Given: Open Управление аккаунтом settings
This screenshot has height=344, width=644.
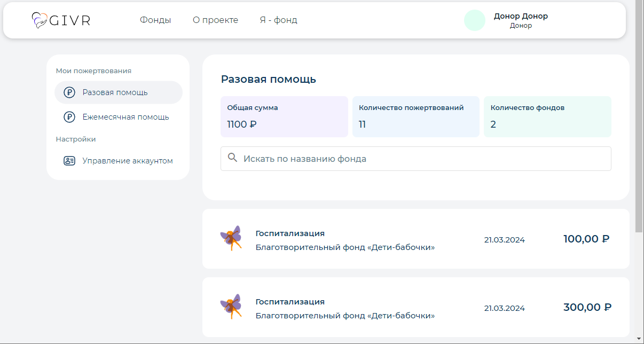Looking at the screenshot, I should [x=127, y=160].
